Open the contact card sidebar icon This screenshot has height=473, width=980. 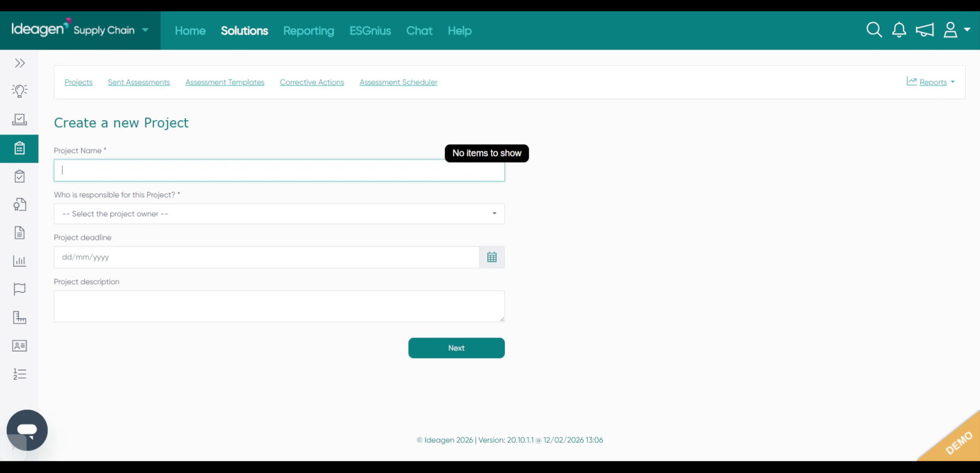[19, 346]
